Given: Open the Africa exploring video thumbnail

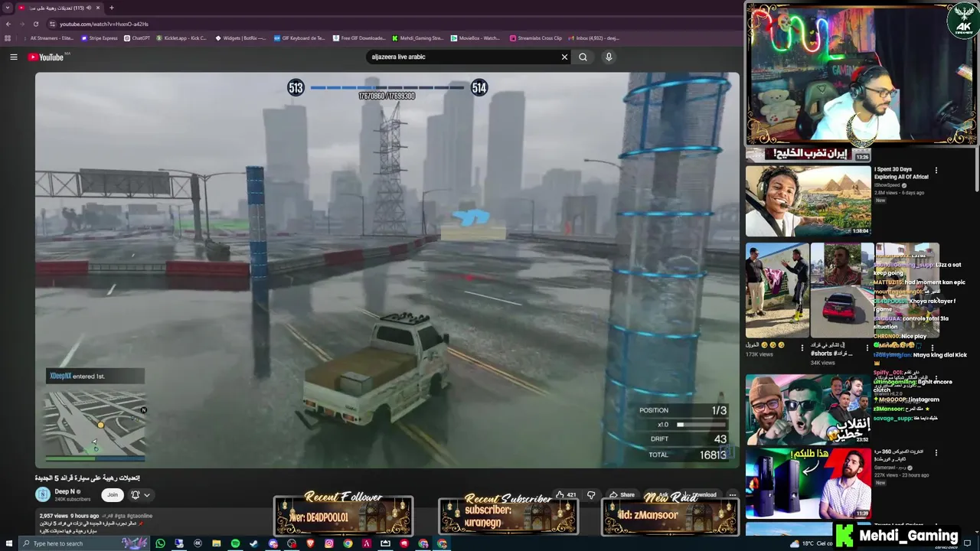Looking at the screenshot, I should coord(808,201).
